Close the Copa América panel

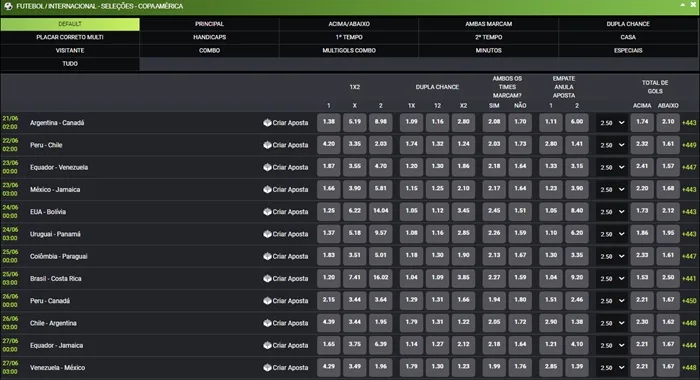[x=693, y=5]
